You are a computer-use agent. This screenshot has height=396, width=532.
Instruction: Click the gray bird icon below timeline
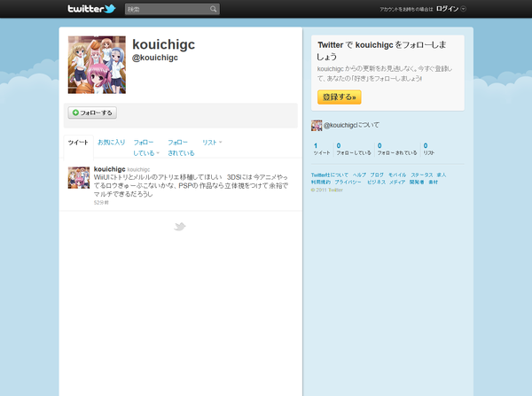180,226
